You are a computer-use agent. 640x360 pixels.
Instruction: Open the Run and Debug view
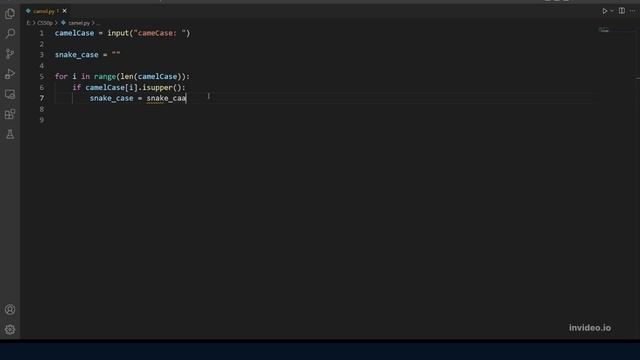(10, 74)
